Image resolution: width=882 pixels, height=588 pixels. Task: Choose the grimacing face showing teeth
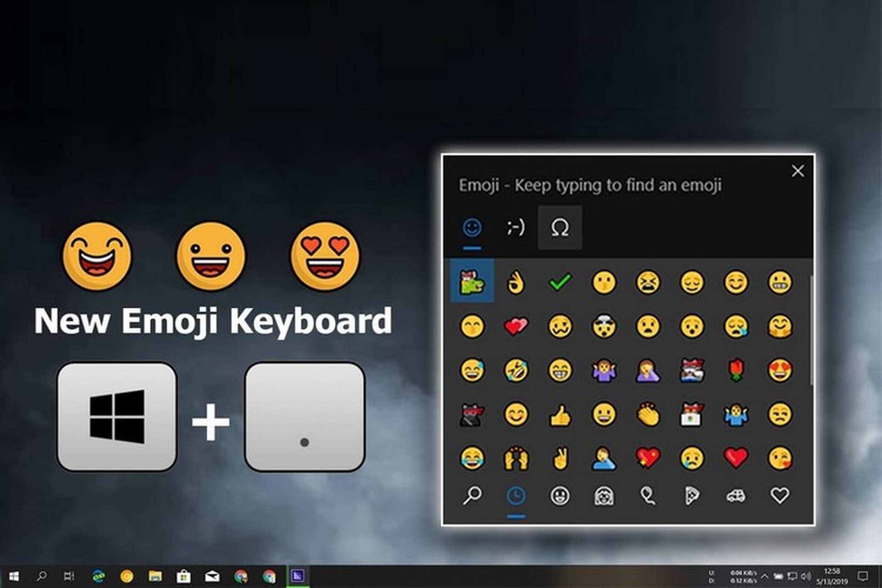780,282
